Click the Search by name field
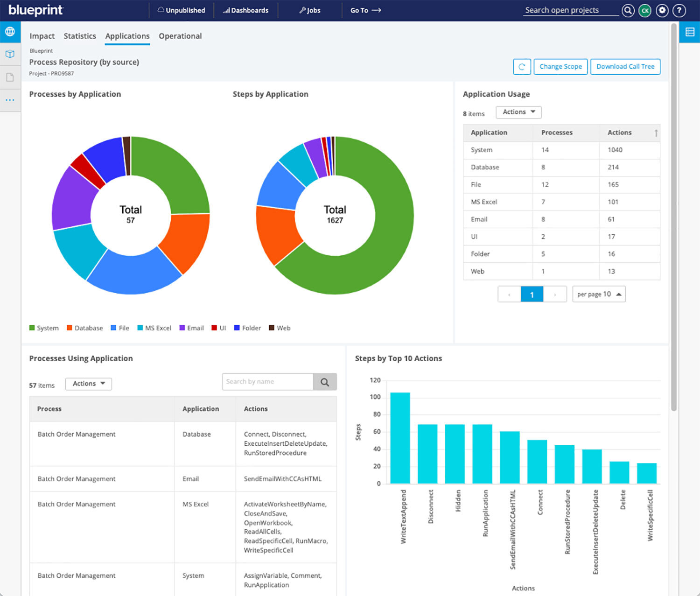700x596 pixels. pyautogui.click(x=267, y=382)
